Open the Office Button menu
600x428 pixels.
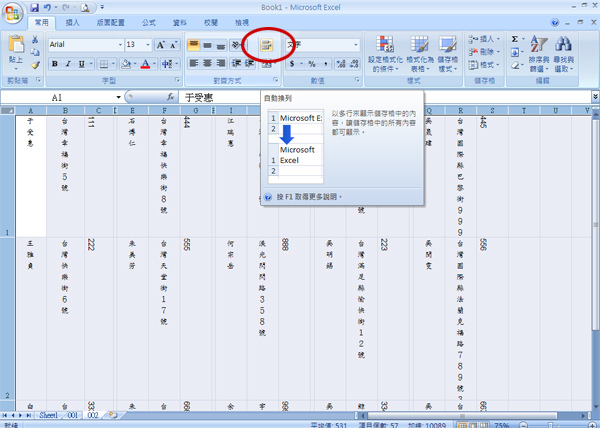(12, 12)
